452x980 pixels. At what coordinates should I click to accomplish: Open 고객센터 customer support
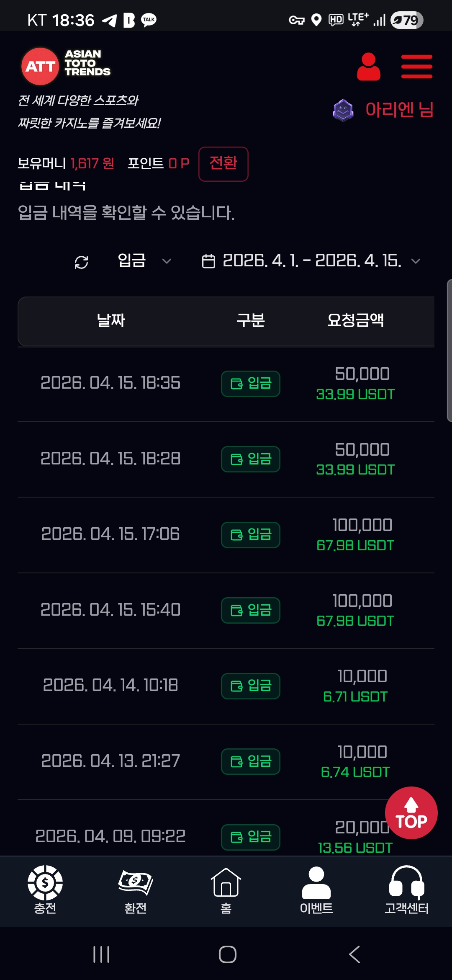(406, 889)
